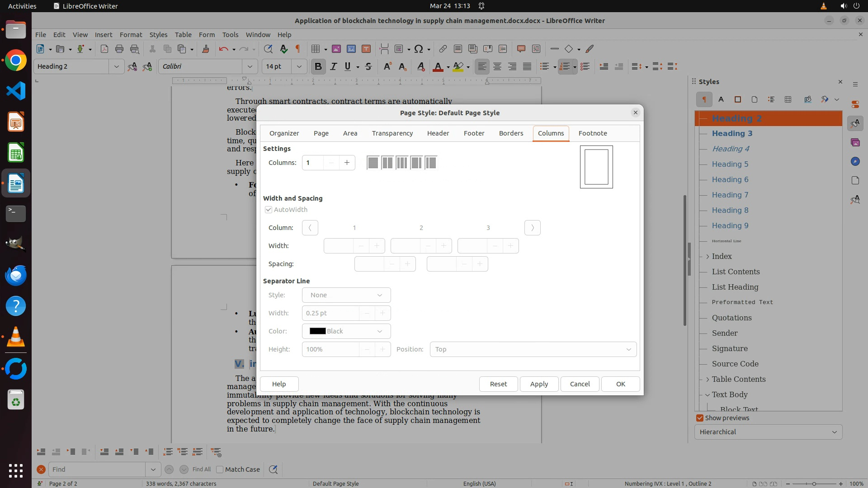Click the Reset button in dialog

498,384
